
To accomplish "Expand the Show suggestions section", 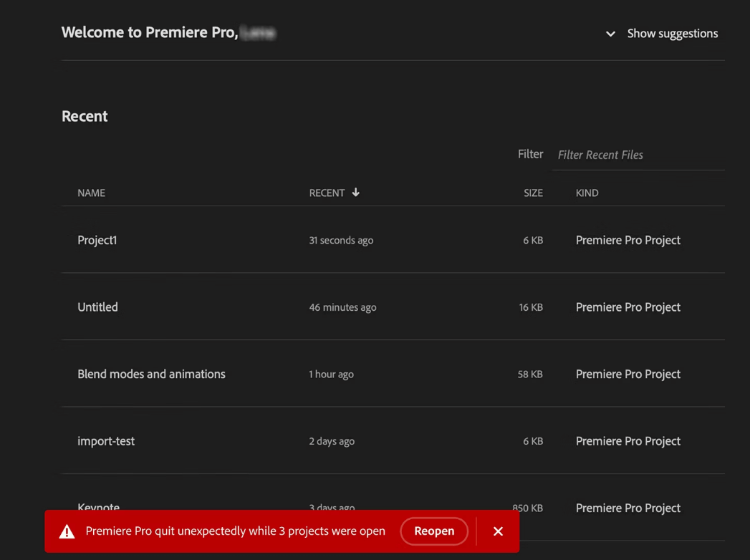I will 672,33.
